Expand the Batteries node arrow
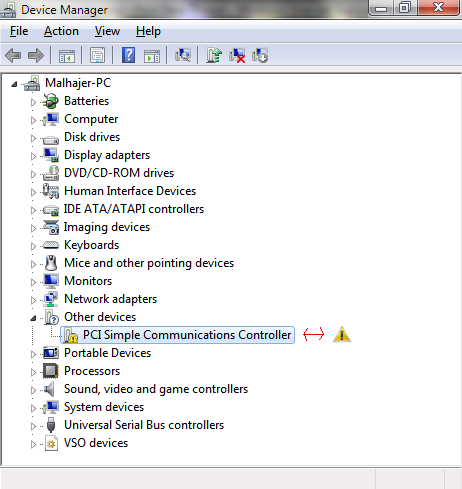Viewport: 462px width, 489px height. pos(33,102)
